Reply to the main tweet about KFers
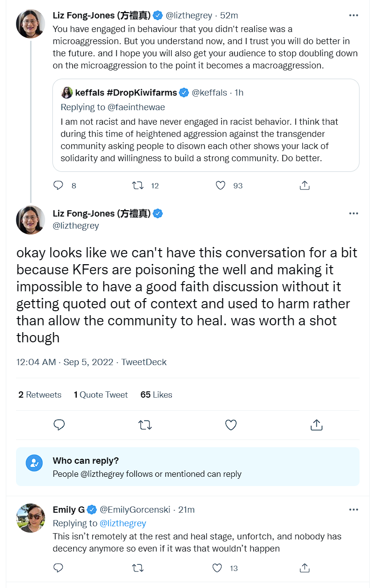Screen dimensions: 377x588 tap(59, 425)
